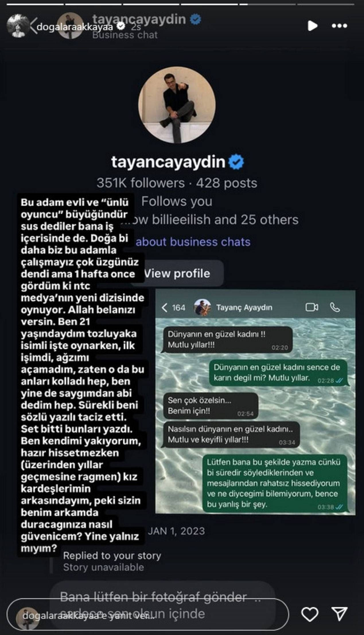364x635 pixels.
Task: Open dogalaraakkayaa username in story header
Action: click(75, 27)
